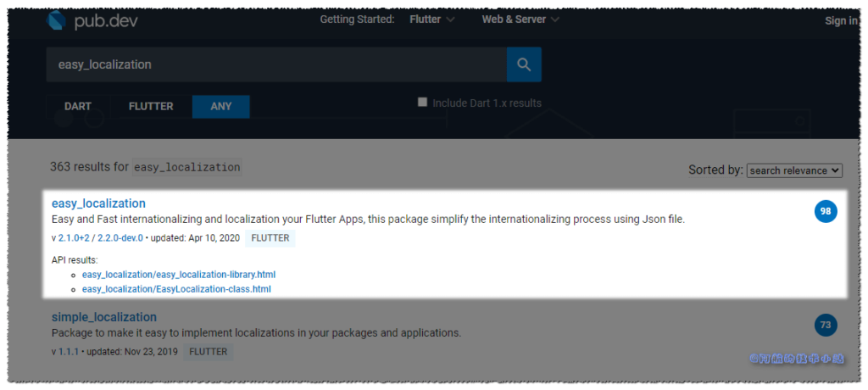This screenshot has width=868, height=390.
Task: Click the magnifier search button
Action: 524,64
